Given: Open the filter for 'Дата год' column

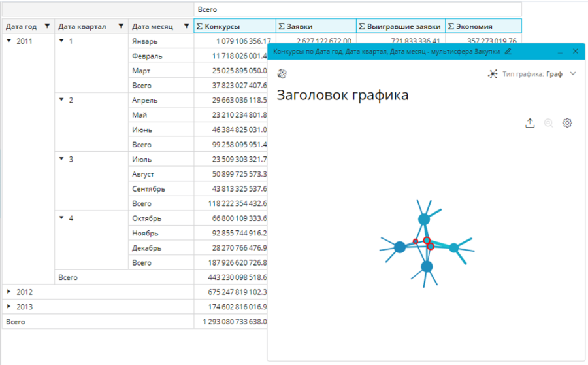Looking at the screenshot, I should (46, 27).
